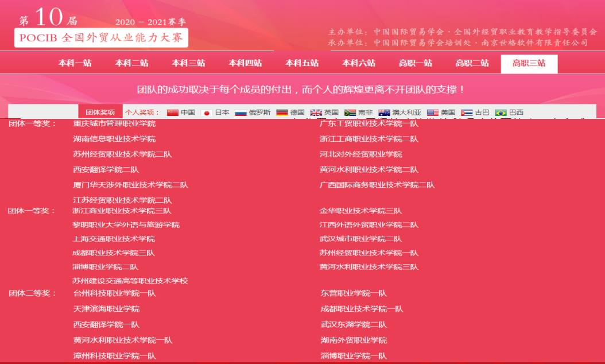The width and height of the screenshot is (605, 364).
Task: Click the UK flag icon
Action: pyautogui.click(x=316, y=113)
